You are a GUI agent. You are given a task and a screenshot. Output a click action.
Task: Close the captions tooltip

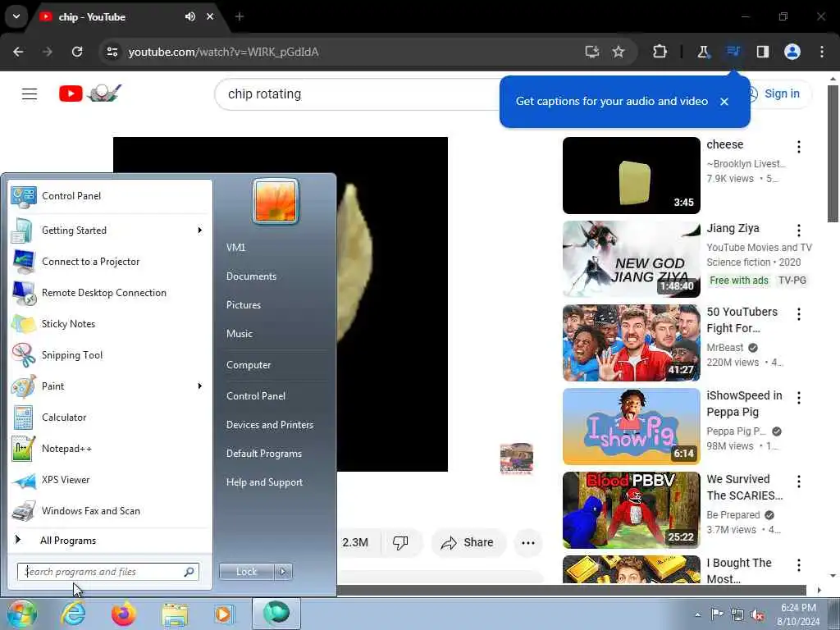pyautogui.click(x=724, y=102)
